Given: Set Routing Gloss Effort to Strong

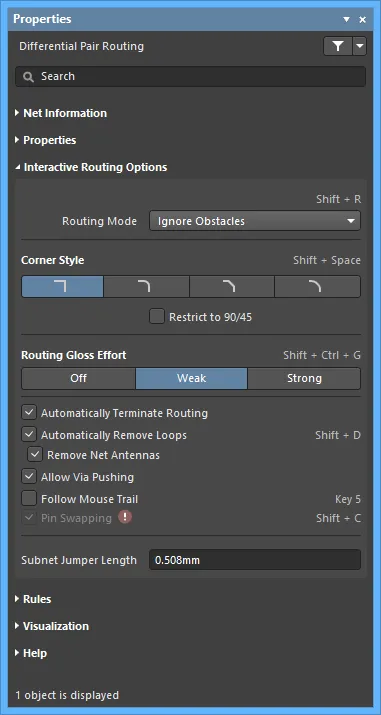Looking at the screenshot, I should pyautogui.click(x=304, y=378).
